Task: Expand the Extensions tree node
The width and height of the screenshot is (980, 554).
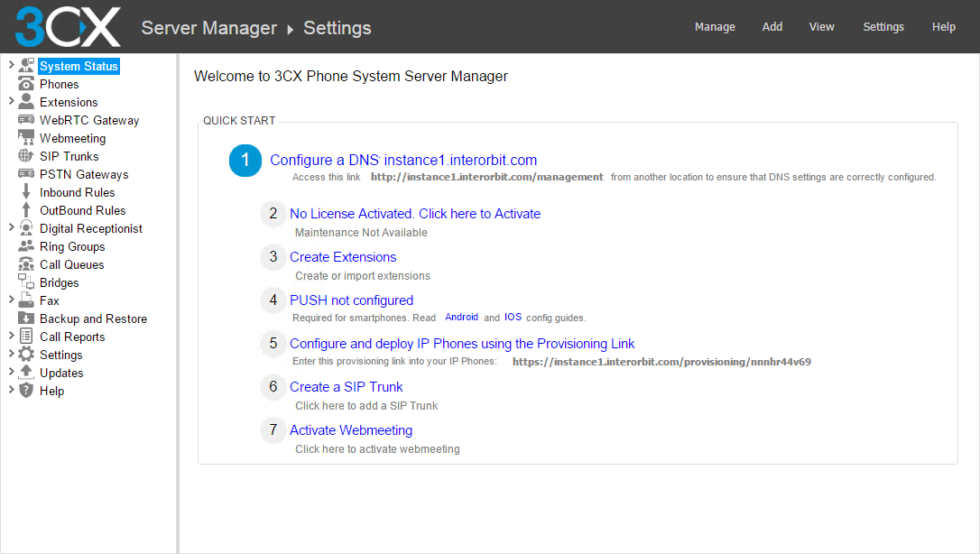Action: [x=11, y=101]
